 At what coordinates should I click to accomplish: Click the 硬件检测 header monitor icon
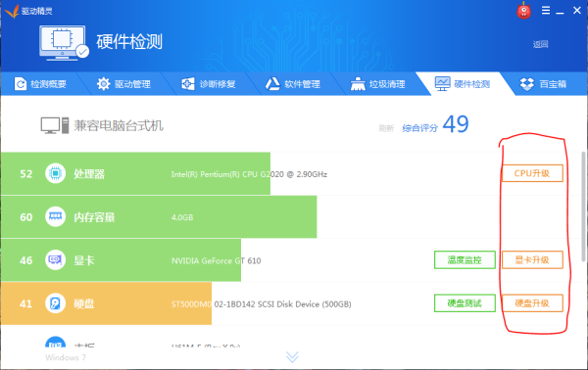pos(64,42)
